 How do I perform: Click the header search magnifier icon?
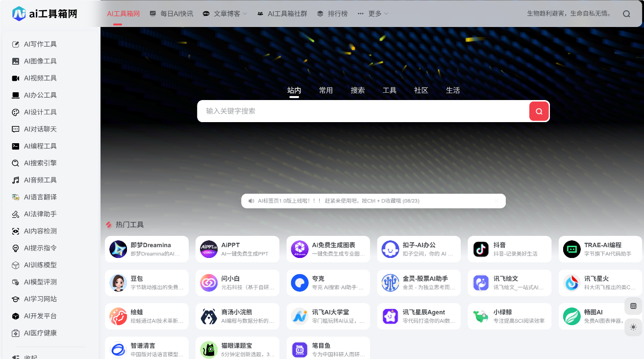(x=626, y=14)
